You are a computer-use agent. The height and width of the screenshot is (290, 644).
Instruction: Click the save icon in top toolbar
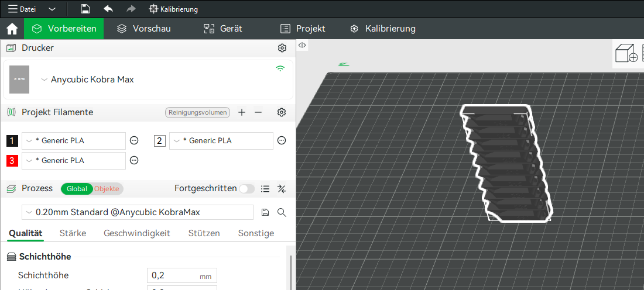[x=85, y=9]
